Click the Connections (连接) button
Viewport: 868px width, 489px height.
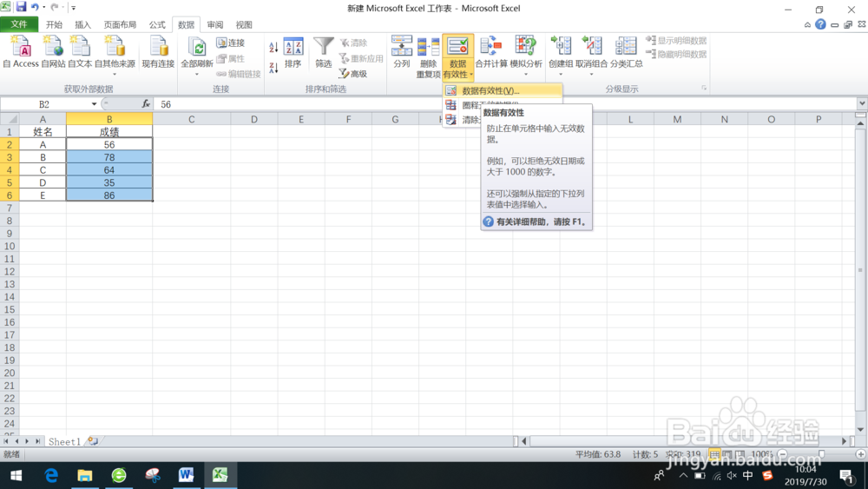click(x=230, y=43)
